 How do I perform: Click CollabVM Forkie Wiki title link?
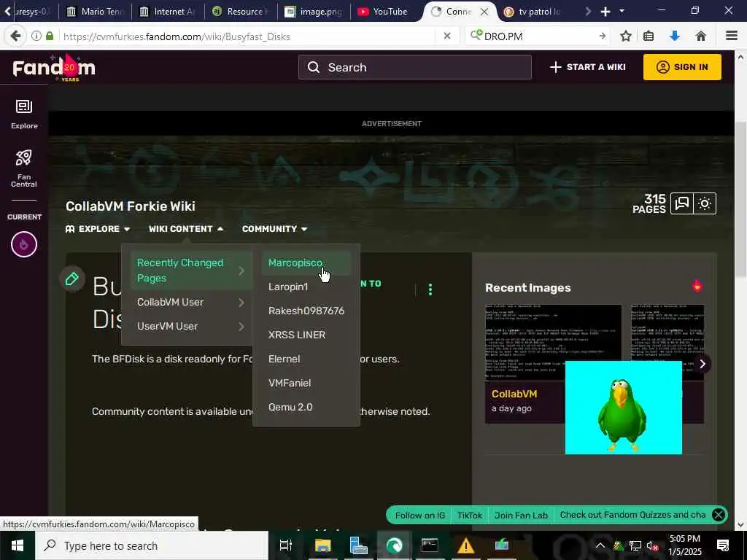coord(131,206)
